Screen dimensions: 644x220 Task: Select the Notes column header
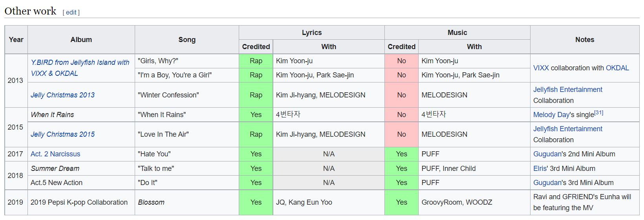click(x=585, y=40)
